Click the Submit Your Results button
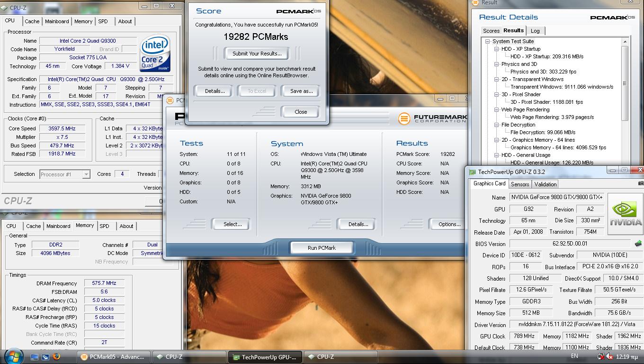This screenshot has width=644, height=364. coord(257,54)
